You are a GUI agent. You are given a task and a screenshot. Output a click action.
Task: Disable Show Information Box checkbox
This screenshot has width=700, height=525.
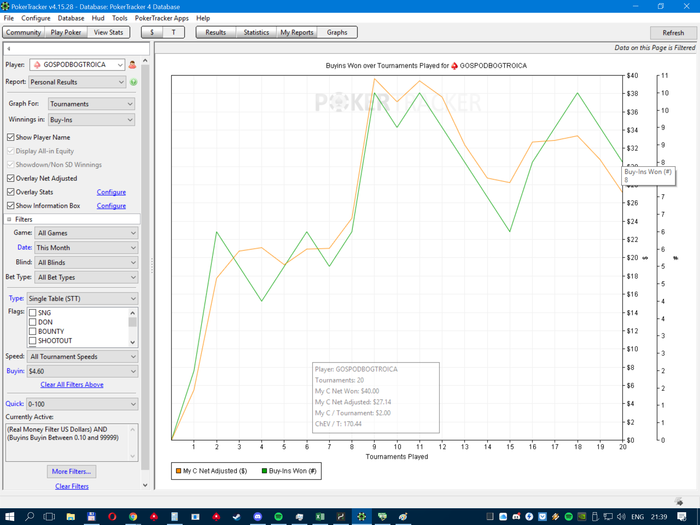[11, 205]
